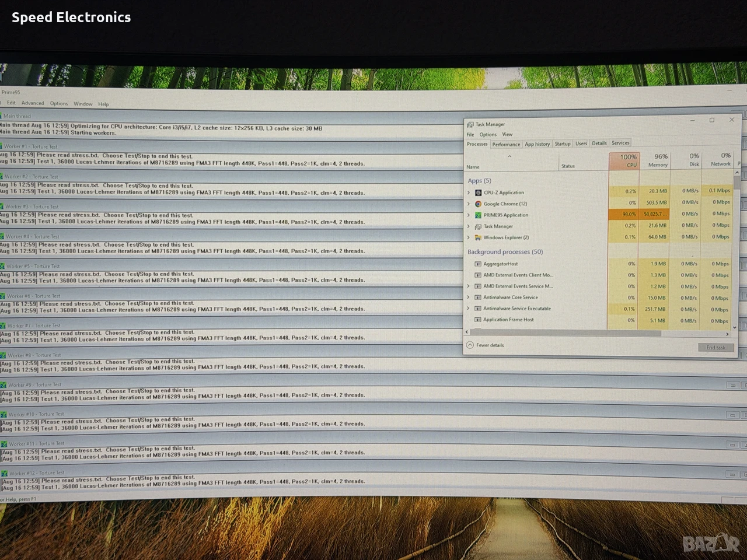Click the Worker #10 window icon in Prime95
Image resolution: width=747 pixels, height=560 pixels.
click(x=5, y=414)
